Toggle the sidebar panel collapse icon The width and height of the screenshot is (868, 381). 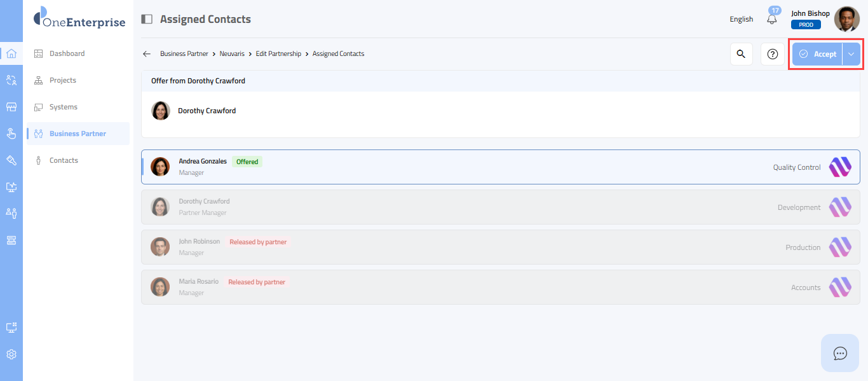[147, 19]
